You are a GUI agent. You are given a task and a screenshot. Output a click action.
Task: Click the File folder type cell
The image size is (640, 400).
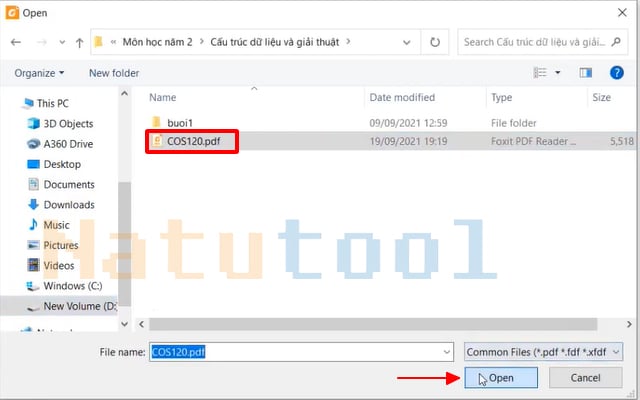(513, 123)
